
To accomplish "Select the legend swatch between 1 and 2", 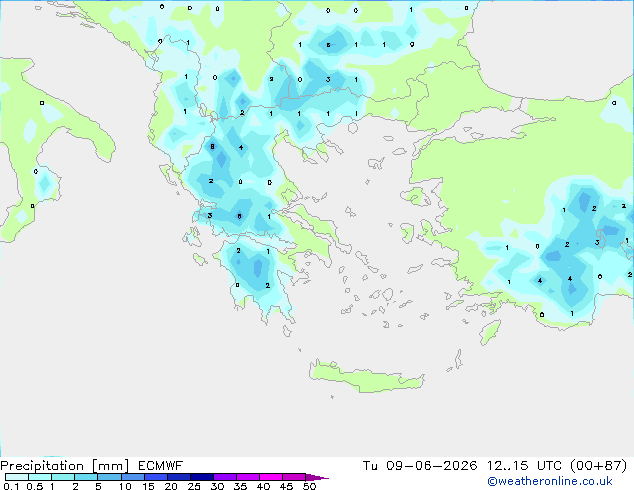I will (63, 477).
